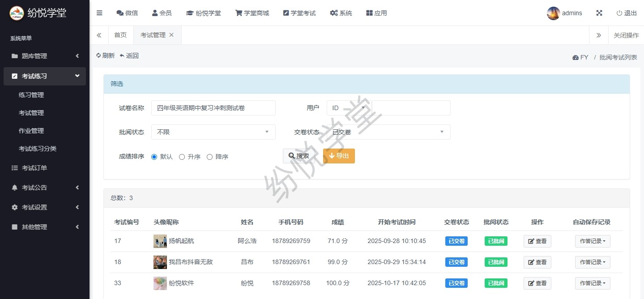The height and width of the screenshot is (299, 644).
Task: Click the refresh icon labeled 刷新
Action: click(x=99, y=56)
